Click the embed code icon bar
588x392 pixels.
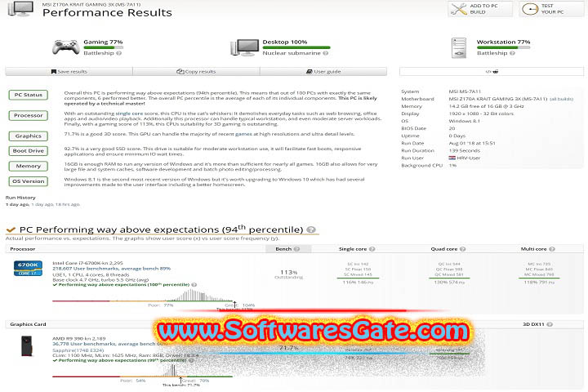(492, 71)
